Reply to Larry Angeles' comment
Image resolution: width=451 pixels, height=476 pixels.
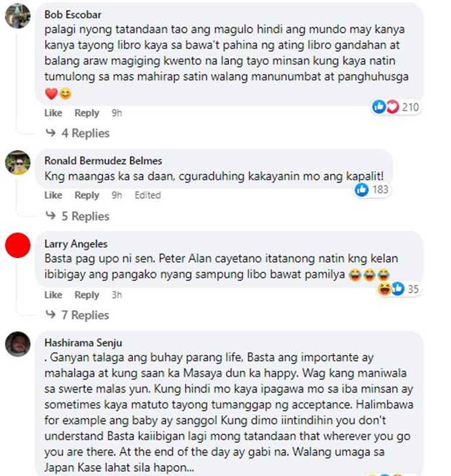pyautogui.click(x=87, y=295)
